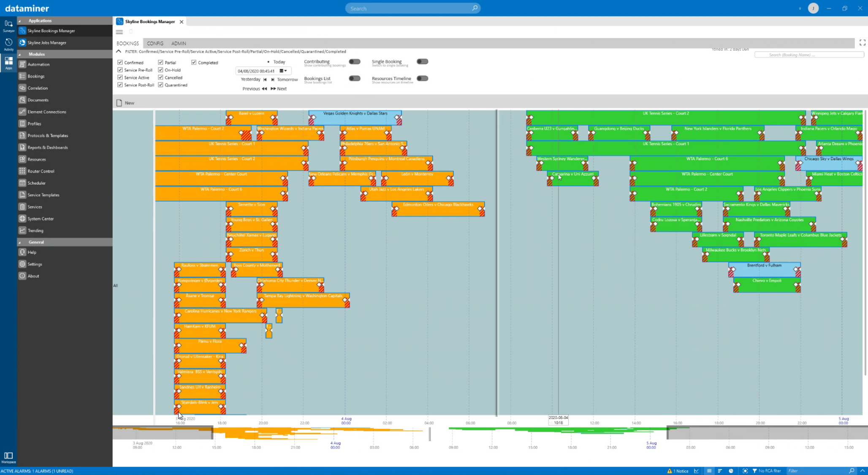Screen dimensions: 868x475
Task: Collapse the Applications section
Action: (19, 21)
